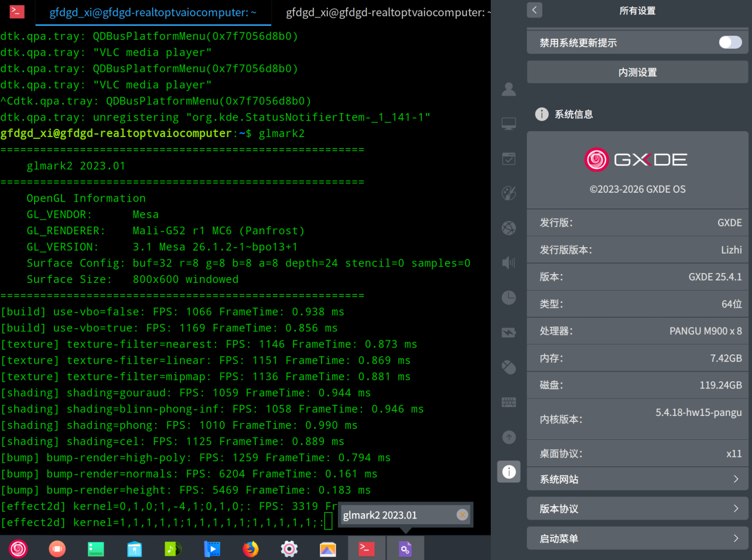Open the blue app store taskbar icon
This screenshot has width=752, height=560.
[x=134, y=549]
